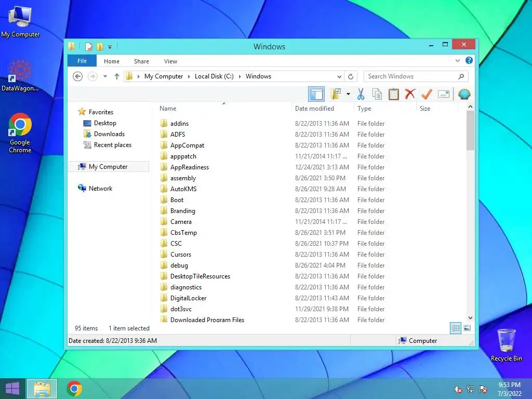Click Local Disk (C:) in the address path
Image resolution: width=532 pixels, height=399 pixels.
pyautogui.click(x=214, y=76)
